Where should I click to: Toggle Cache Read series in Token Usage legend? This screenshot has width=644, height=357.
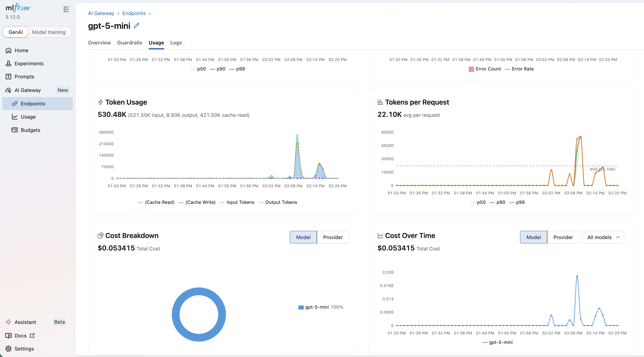[x=156, y=202]
